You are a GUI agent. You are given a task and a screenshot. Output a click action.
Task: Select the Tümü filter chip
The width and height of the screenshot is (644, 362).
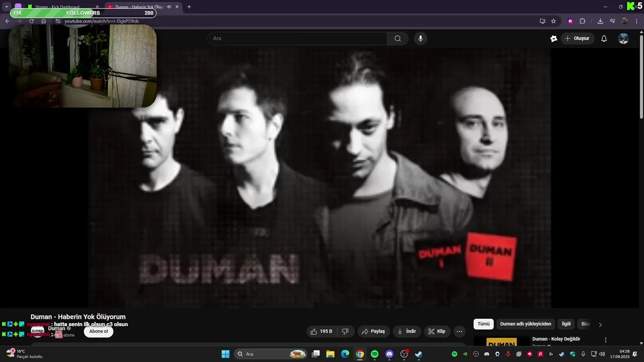click(x=484, y=324)
